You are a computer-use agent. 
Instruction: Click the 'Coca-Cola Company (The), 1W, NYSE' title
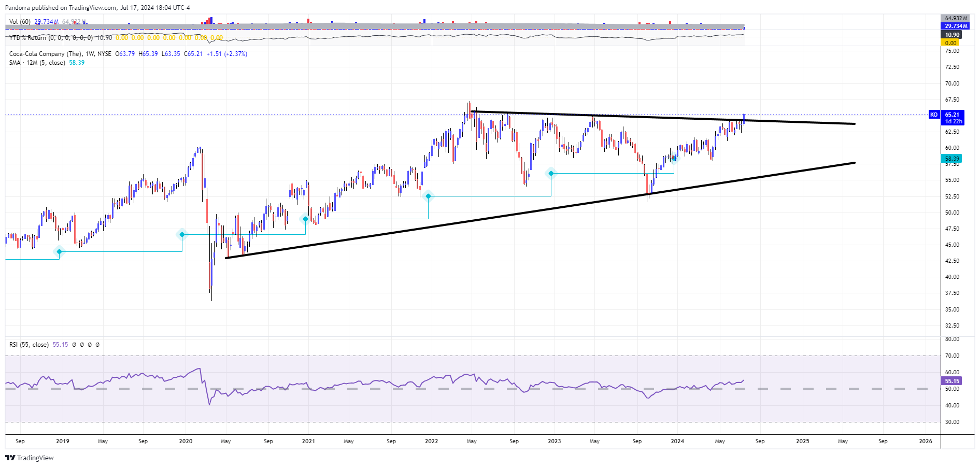(60, 54)
